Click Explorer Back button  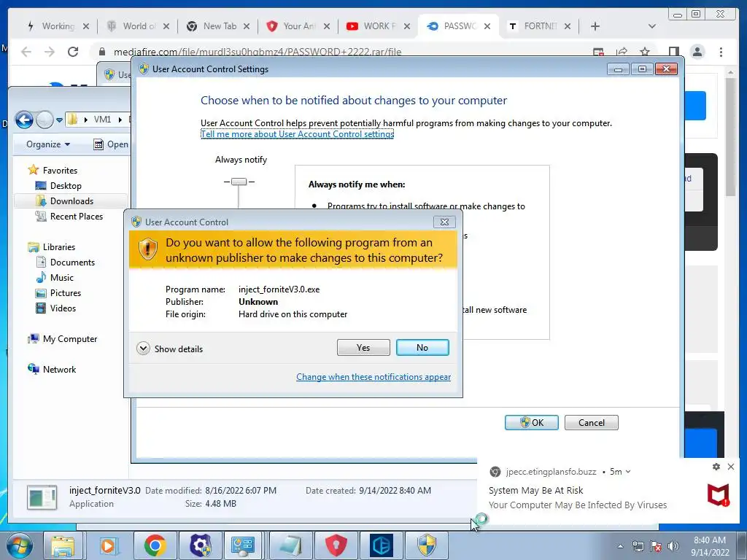tap(24, 120)
